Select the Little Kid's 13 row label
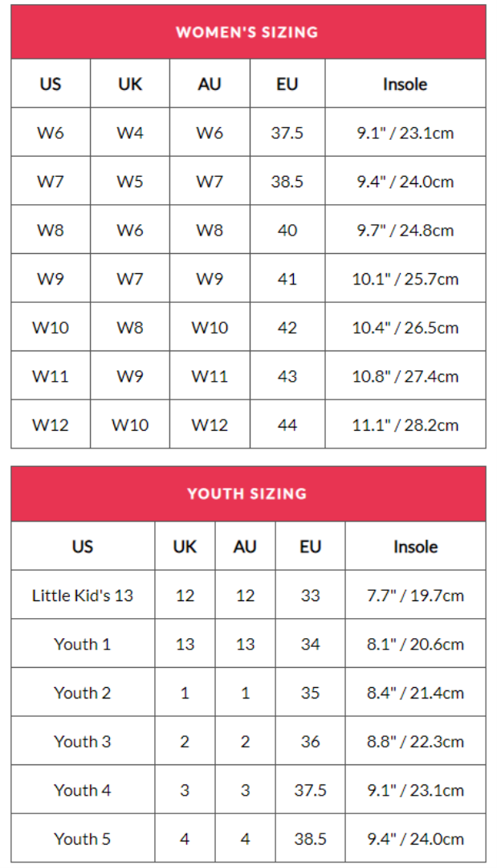The height and width of the screenshot is (868, 497). coord(83,596)
